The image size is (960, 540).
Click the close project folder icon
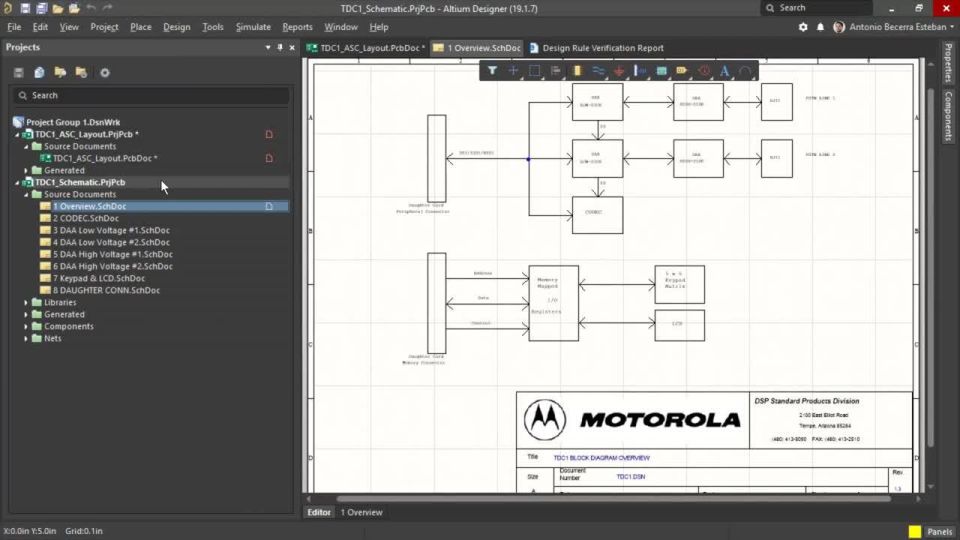[x=81, y=72]
